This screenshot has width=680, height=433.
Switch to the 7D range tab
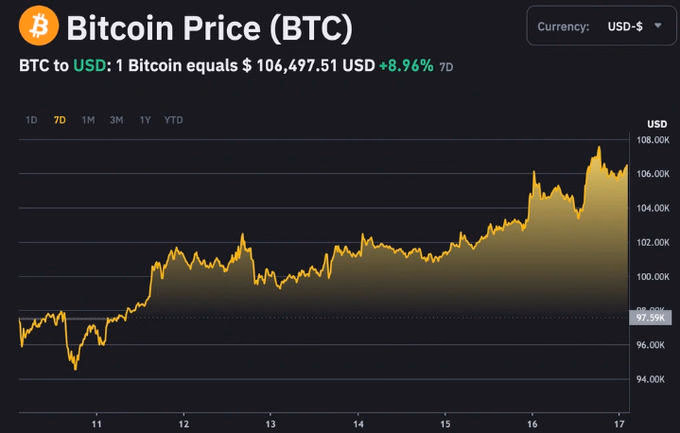click(59, 120)
